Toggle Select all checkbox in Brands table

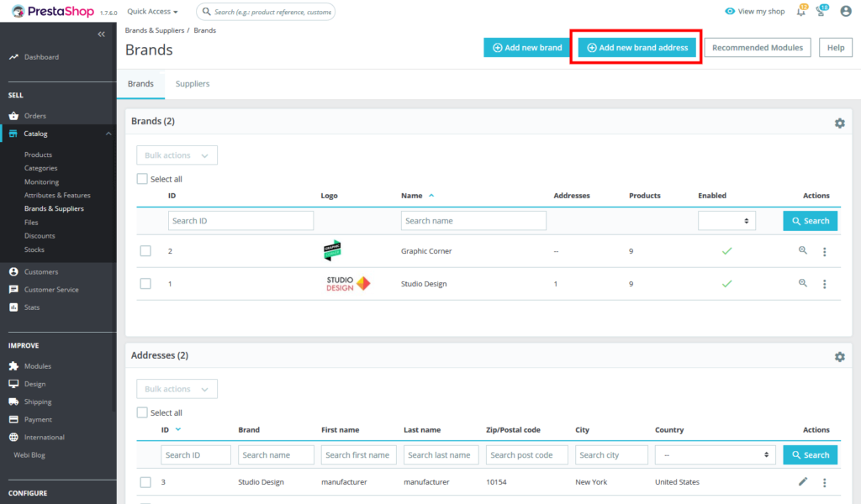click(x=142, y=179)
